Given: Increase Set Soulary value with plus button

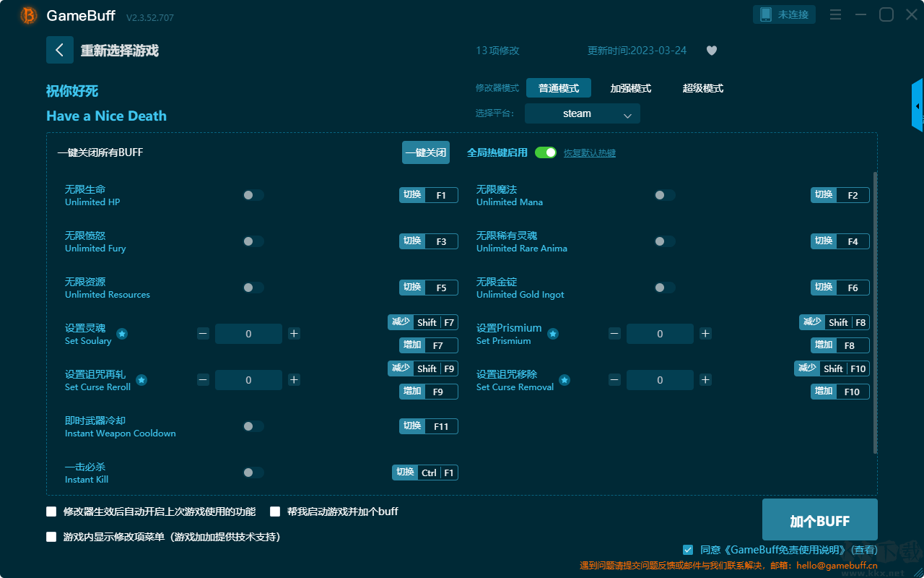Looking at the screenshot, I should (294, 334).
